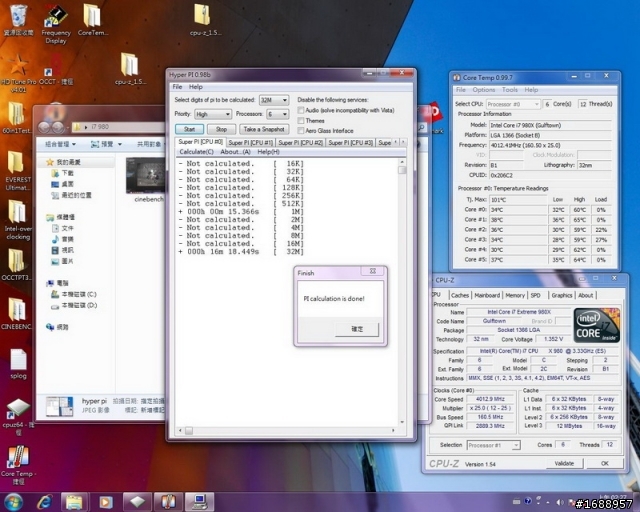
Task: Open Frequency Display desktop shortcut
Action: tap(56, 23)
